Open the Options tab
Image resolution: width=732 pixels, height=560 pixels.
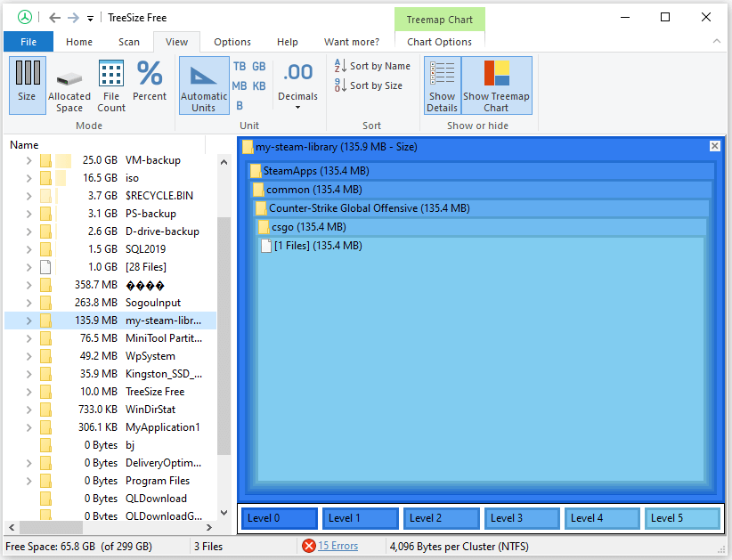232,41
